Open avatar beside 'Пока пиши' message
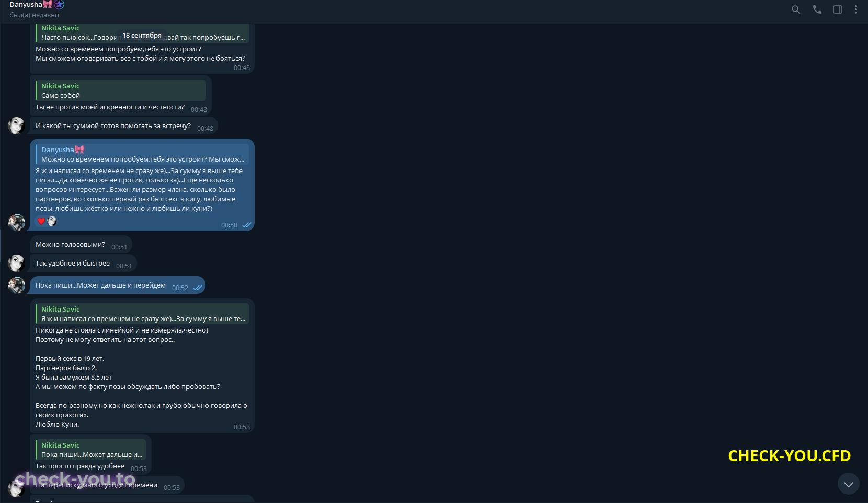The width and height of the screenshot is (868, 503). (16, 285)
